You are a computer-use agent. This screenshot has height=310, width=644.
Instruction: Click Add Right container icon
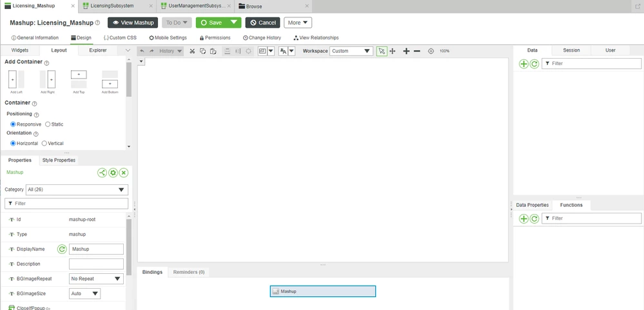[x=48, y=79]
